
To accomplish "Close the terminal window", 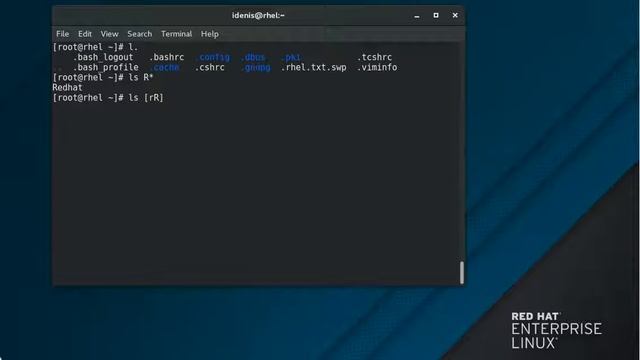I will (455, 15).
